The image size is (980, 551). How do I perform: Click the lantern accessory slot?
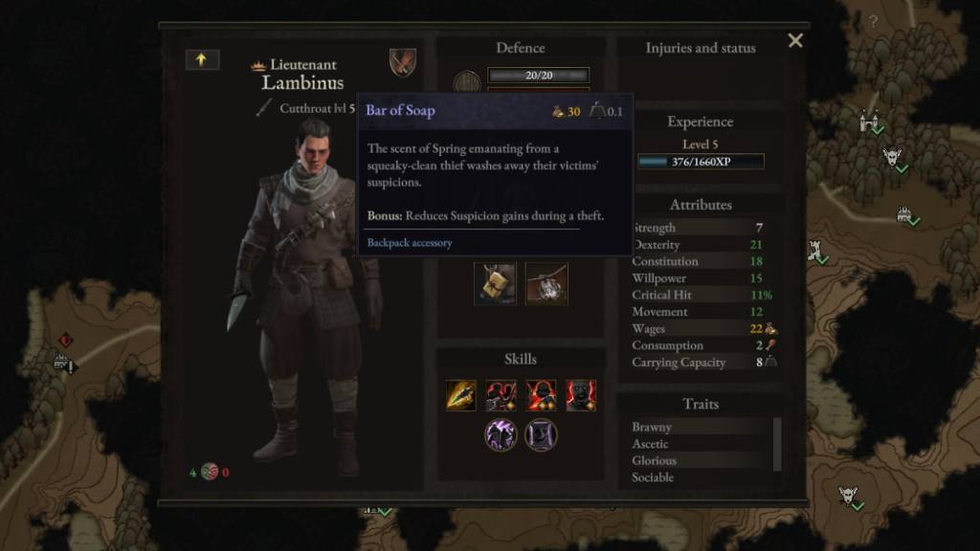click(x=546, y=283)
